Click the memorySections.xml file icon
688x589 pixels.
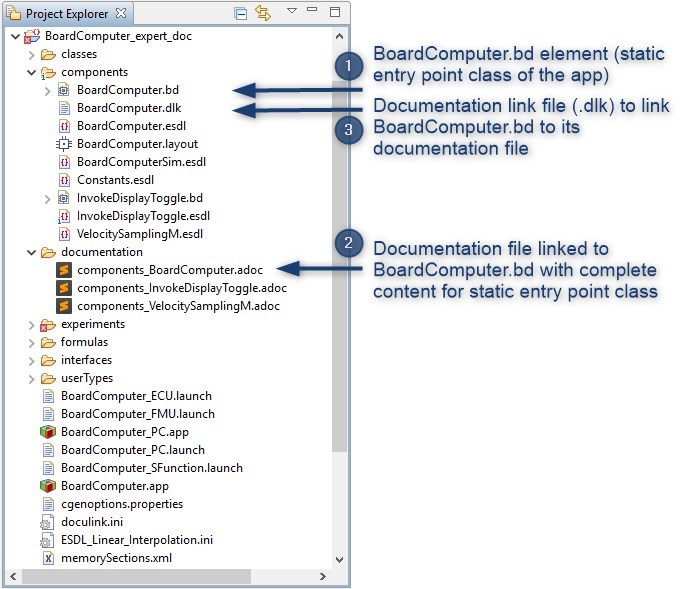click(48, 558)
